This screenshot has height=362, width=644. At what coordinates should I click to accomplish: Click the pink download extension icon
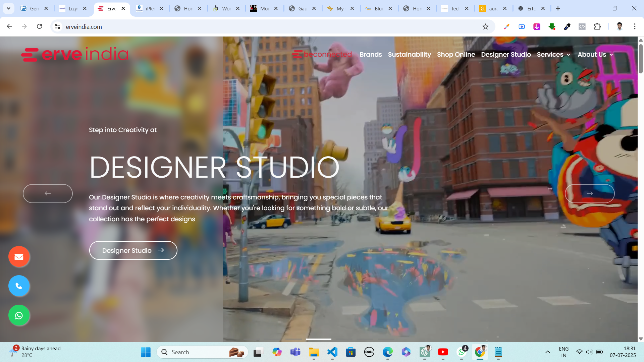[537, 26]
